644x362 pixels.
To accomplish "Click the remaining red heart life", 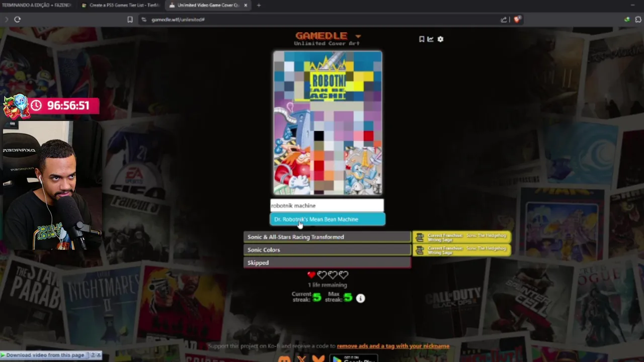I will [x=311, y=275].
